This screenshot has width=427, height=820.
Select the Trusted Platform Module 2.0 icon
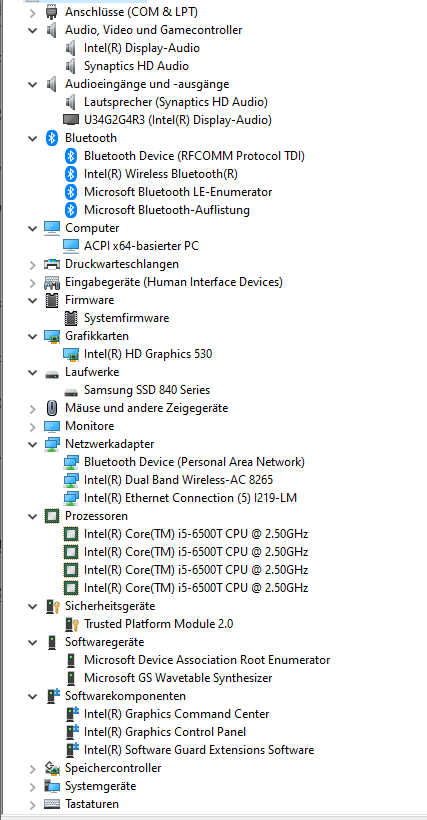[72, 624]
